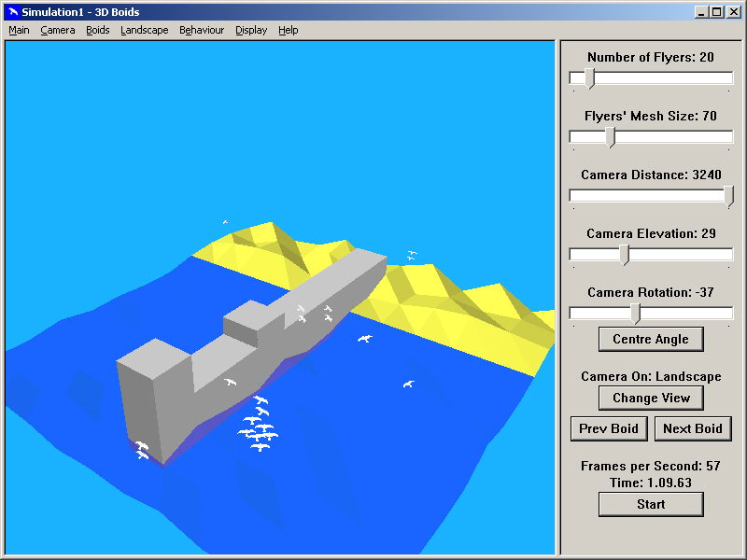Go to Next Boid
This screenshot has height=560, width=747.
click(x=693, y=428)
